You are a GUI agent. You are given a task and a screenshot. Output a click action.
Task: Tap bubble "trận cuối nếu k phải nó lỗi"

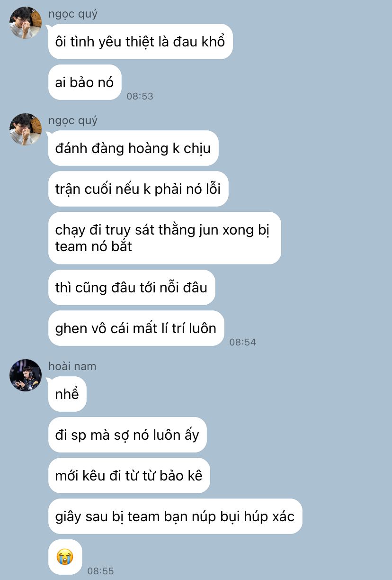(138, 189)
